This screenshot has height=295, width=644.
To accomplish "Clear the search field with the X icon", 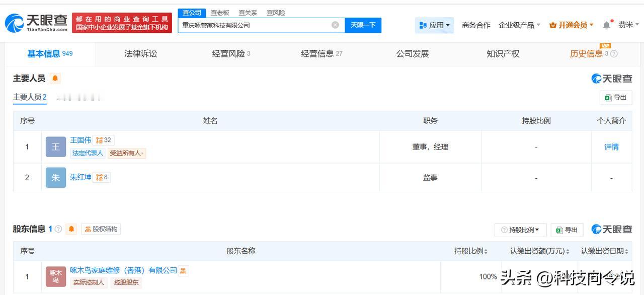I will (x=335, y=25).
